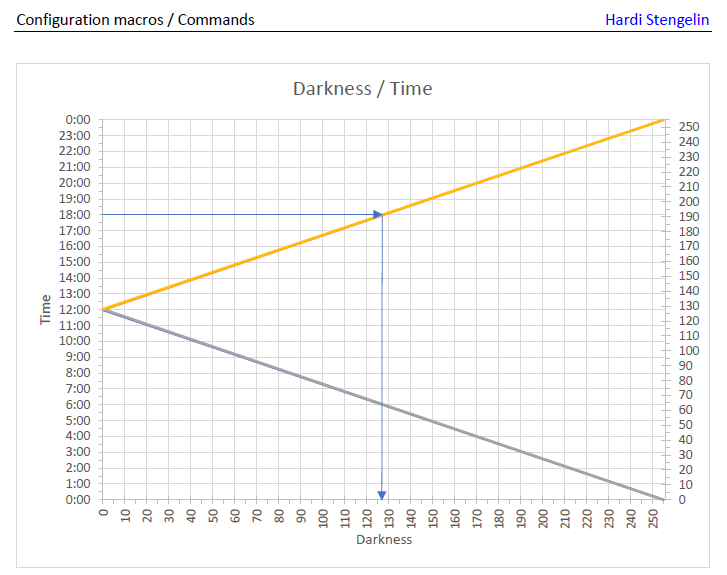This screenshot has width=727, height=575.
Task: Click the 6:00 label on the Time axis
Action: [78, 404]
